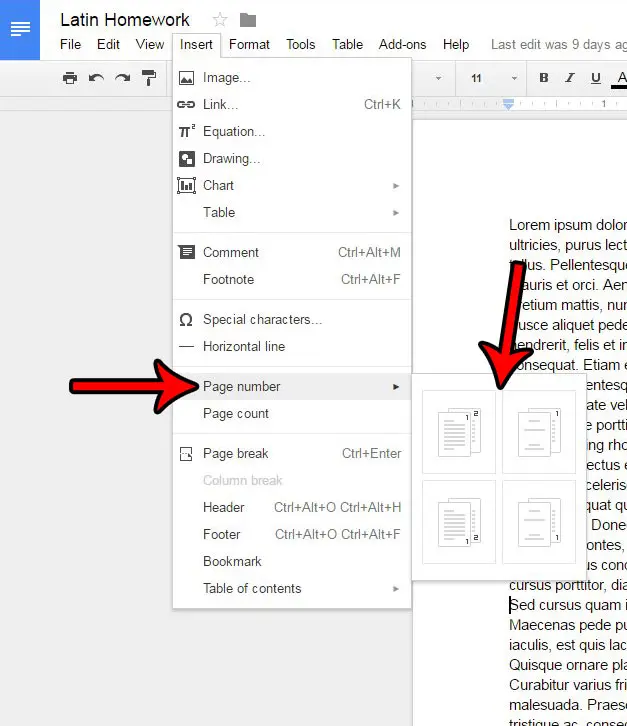Screen dimensions: 627x726
Task: Open the Docs home icon
Action: (x=20, y=29)
